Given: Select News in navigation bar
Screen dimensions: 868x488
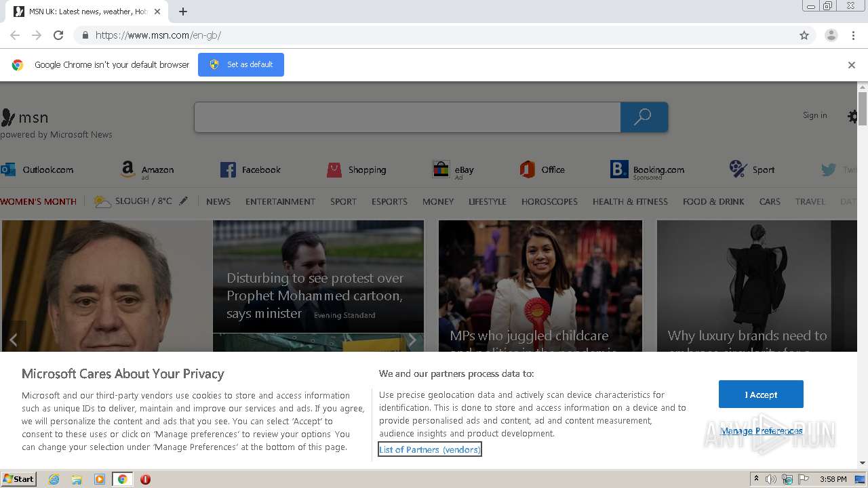Looking at the screenshot, I should click(x=218, y=201).
